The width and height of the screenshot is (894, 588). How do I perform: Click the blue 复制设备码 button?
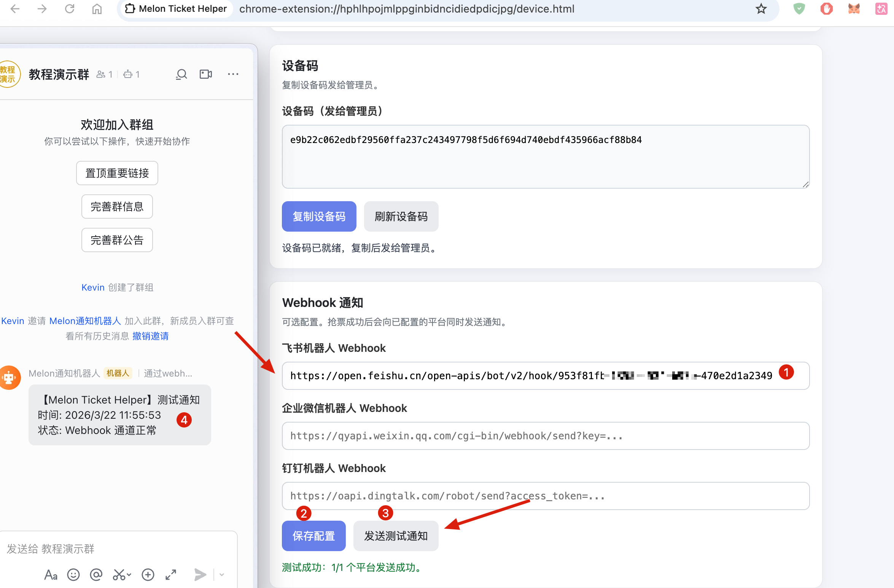[x=319, y=216]
